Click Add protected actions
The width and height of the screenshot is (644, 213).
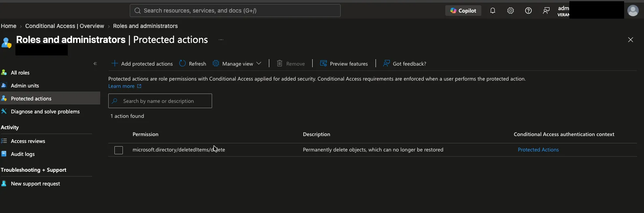point(142,64)
